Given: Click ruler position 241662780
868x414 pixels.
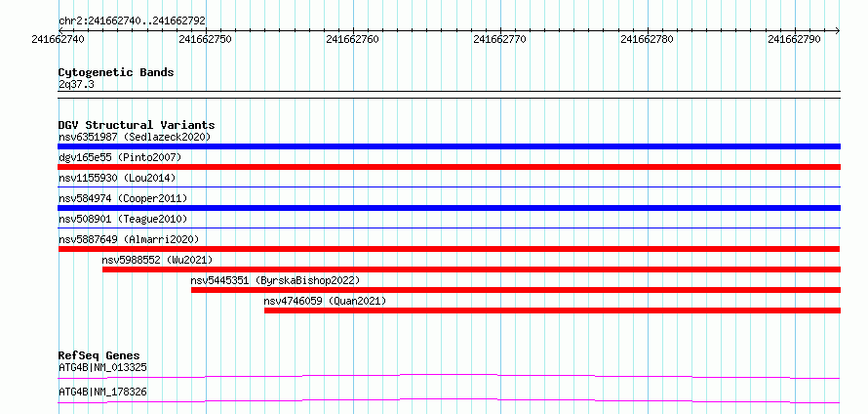Looking at the screenshot, I should coord(648,39).
